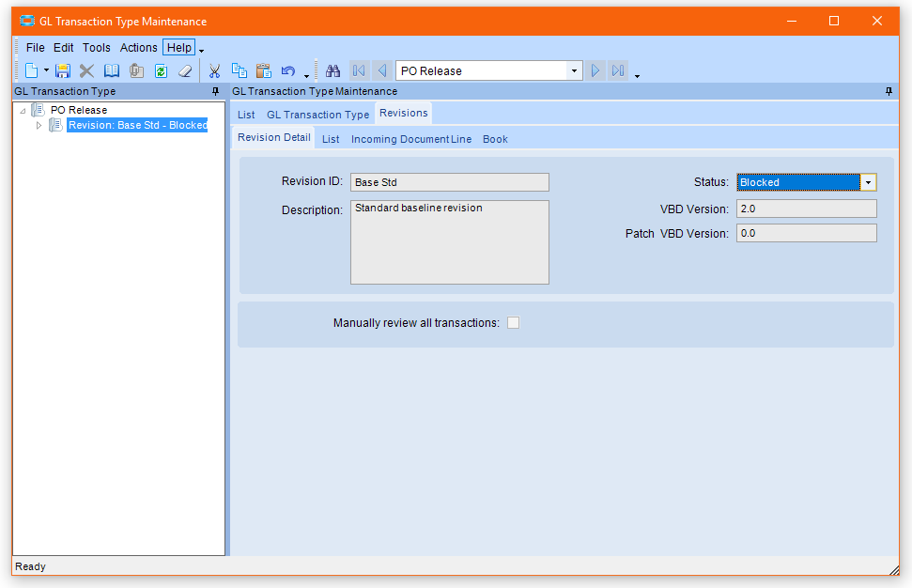Click the Copy toolbar icon
The image size is (912, 588).
pyautogui.click(x=240, y=70)
